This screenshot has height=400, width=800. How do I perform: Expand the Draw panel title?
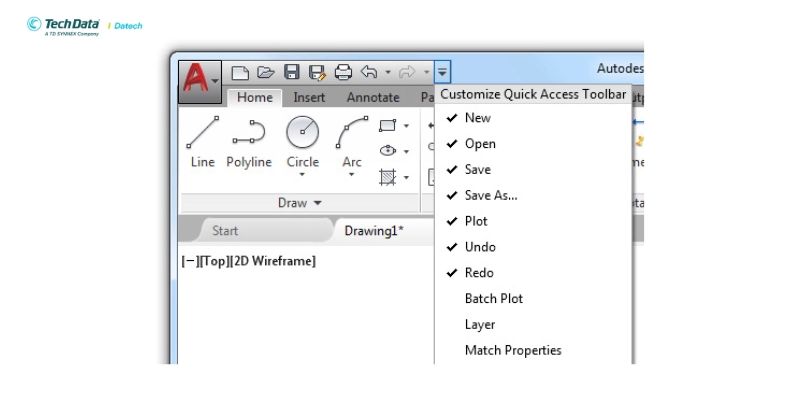coord(300,203)
